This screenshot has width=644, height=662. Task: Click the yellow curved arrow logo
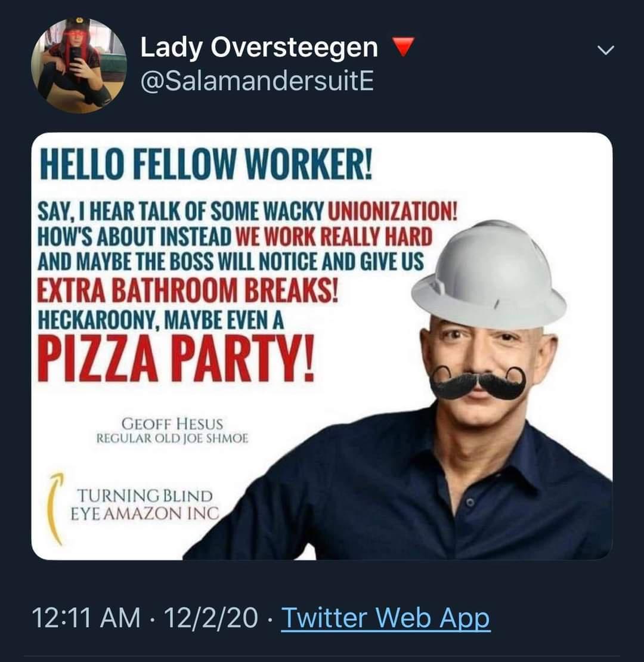55,507
